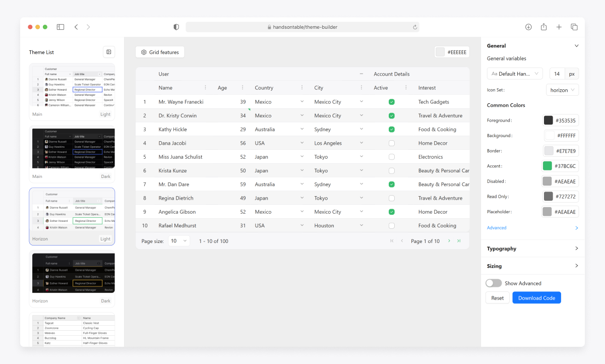This screenshot has width=605, height=364.
Task: Select row header number 5
Action: (x=145, y=157)
